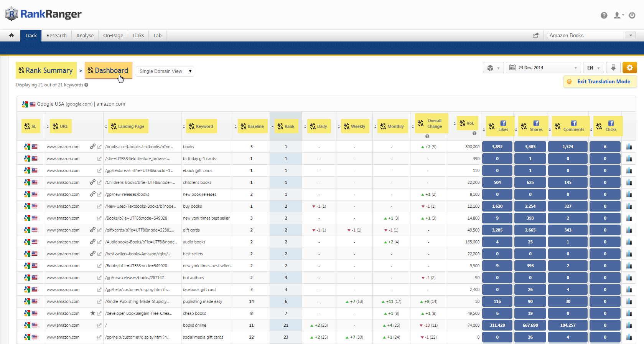
Task: Open the 23 Dec, 2014 date picker
Action: 543,68
